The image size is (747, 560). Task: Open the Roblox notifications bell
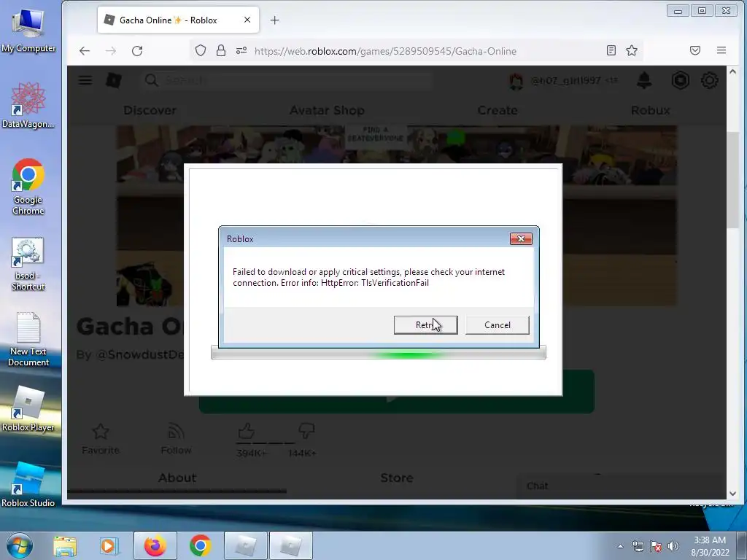(644, 80)
